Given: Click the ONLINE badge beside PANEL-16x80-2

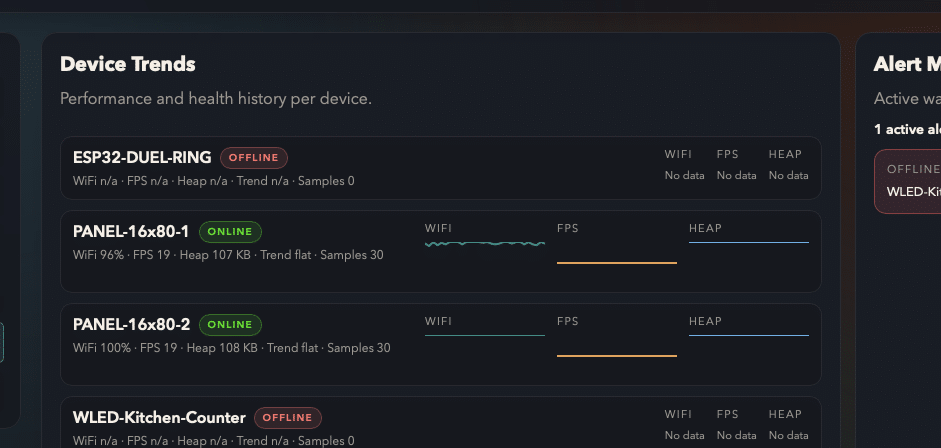Looking at the screenshot, I should pos(230,325).
